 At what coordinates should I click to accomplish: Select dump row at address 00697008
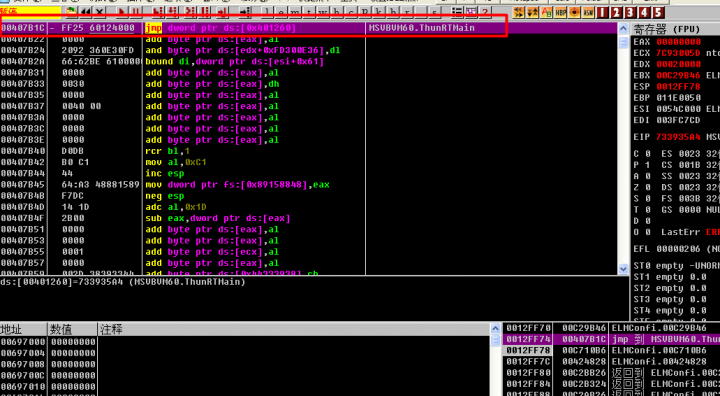(245, 364)
